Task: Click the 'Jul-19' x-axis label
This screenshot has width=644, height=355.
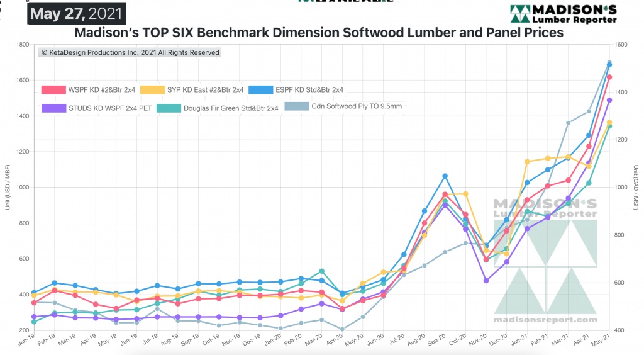Action: pos(150,339)
